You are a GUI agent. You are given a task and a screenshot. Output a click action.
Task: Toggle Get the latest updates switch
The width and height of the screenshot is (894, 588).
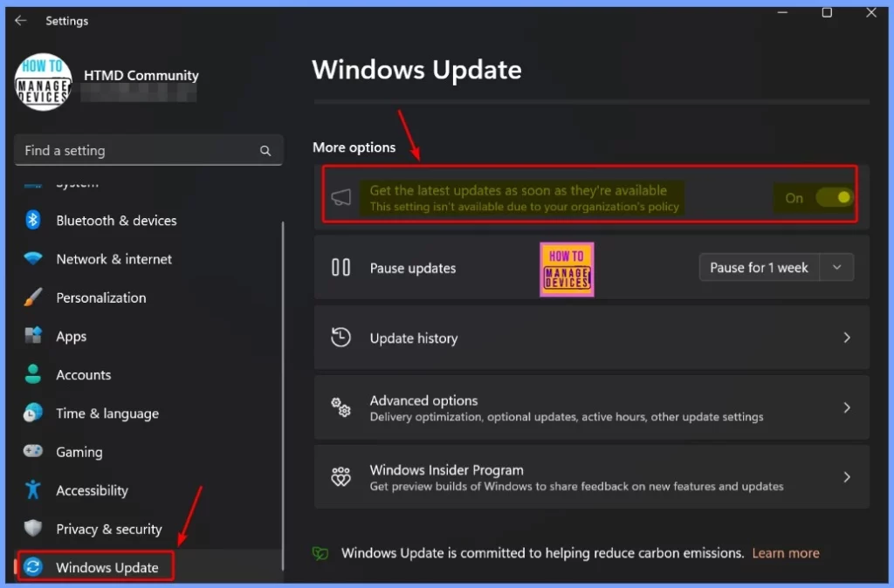point(835,198)
